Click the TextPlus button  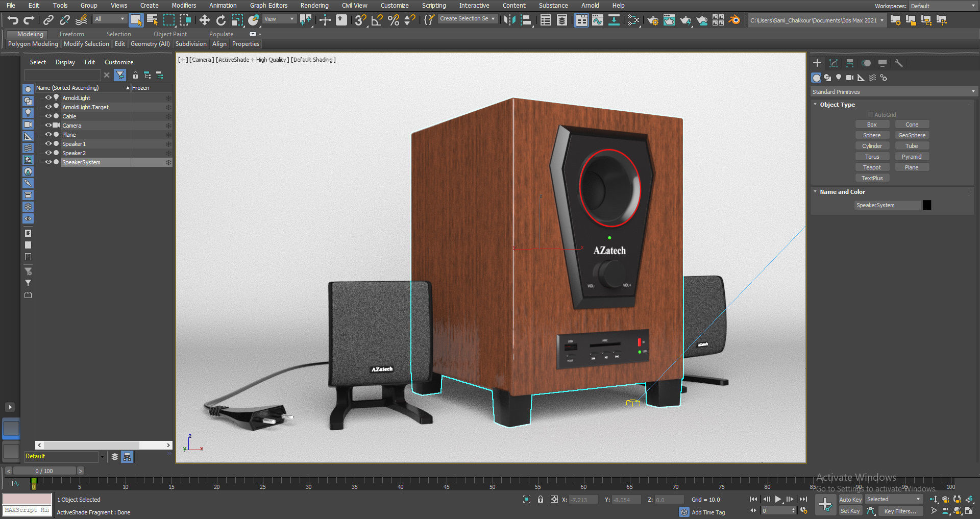click(x=872, y=178)
